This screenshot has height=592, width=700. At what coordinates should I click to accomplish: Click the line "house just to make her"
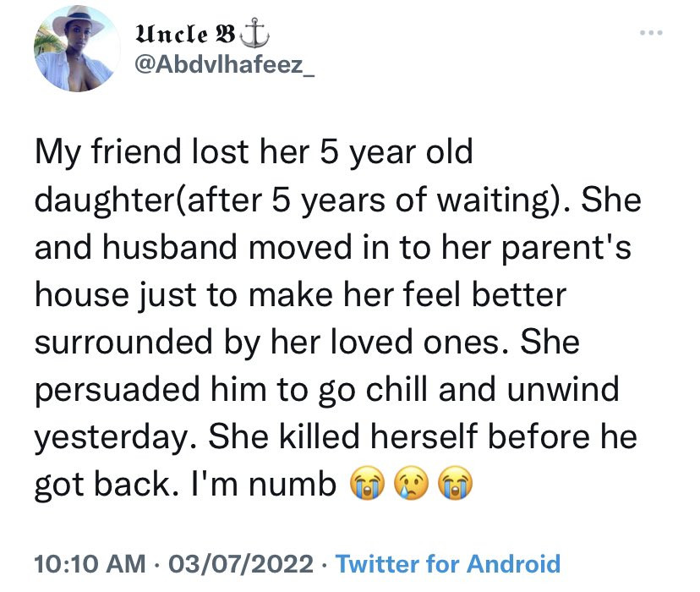tap(298, 297)
